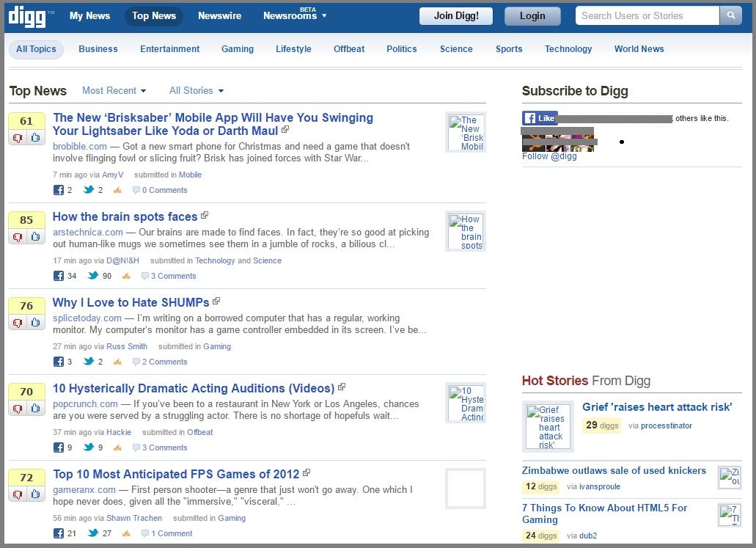Select the All Topics category

click(36, 49)
